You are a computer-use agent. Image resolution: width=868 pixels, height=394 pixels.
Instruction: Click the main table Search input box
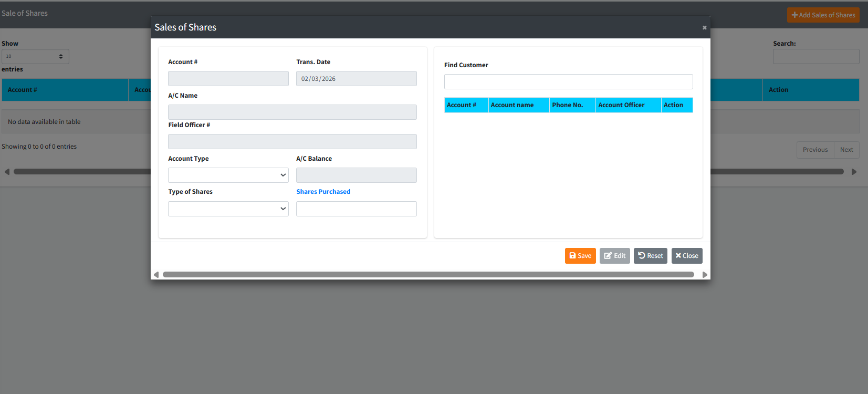point(815,57)
